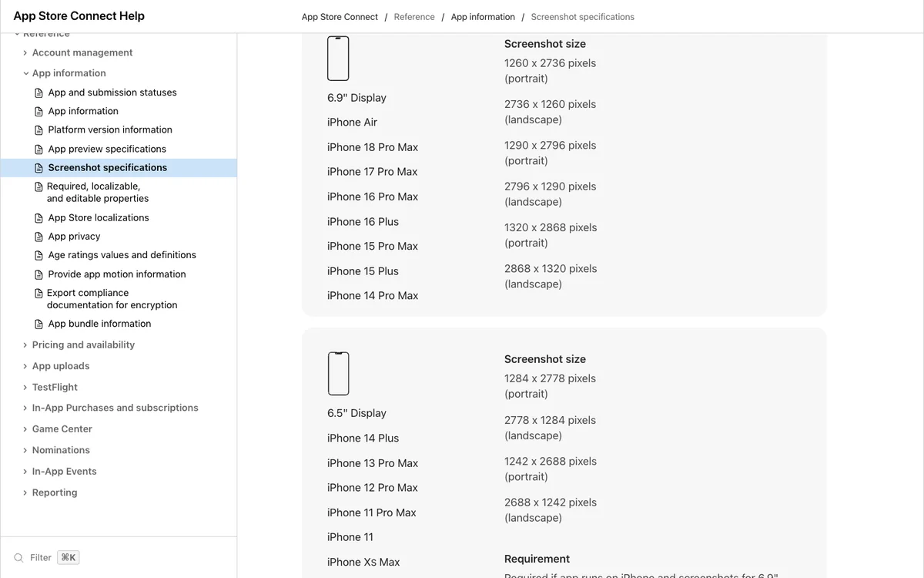924x578 pixels.
Task: Open Age ratings values and definitions
Action: [x=122, y=255]
